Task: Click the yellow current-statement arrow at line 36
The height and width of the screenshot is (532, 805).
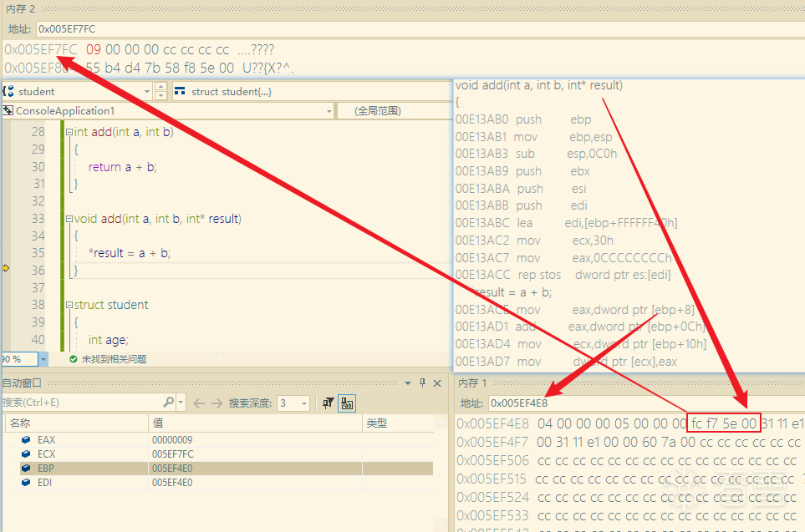Action: click(x=6, y=268)
